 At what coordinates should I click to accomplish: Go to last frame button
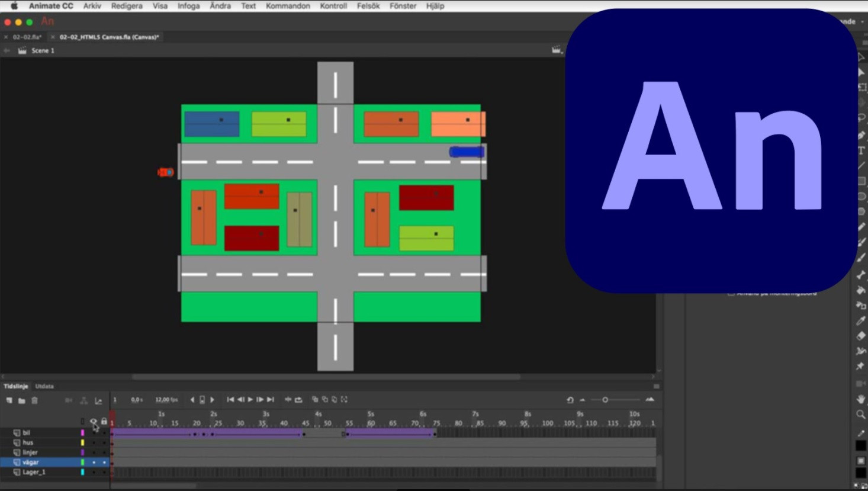(271, 400)
